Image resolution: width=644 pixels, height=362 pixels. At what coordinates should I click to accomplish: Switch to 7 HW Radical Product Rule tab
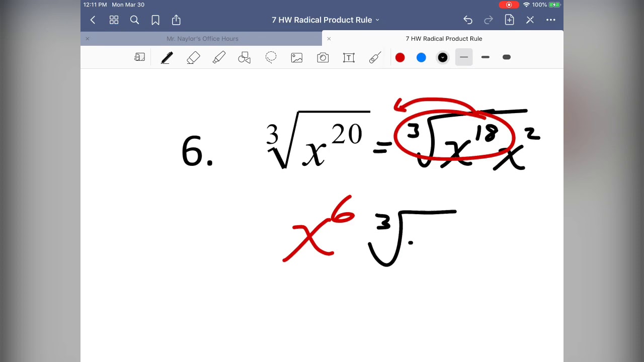444,39
